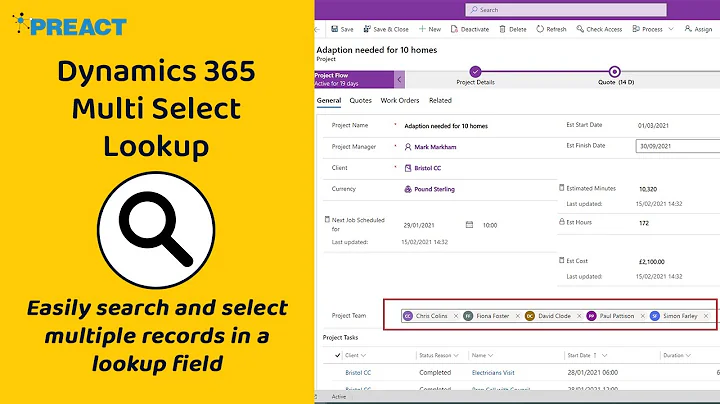Click the Simon Farley avatar
This screenshot has height=404, width=720.
(655, 316)
